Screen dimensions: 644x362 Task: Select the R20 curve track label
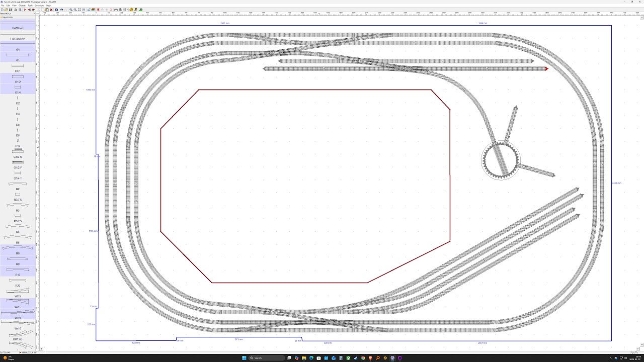18,286
